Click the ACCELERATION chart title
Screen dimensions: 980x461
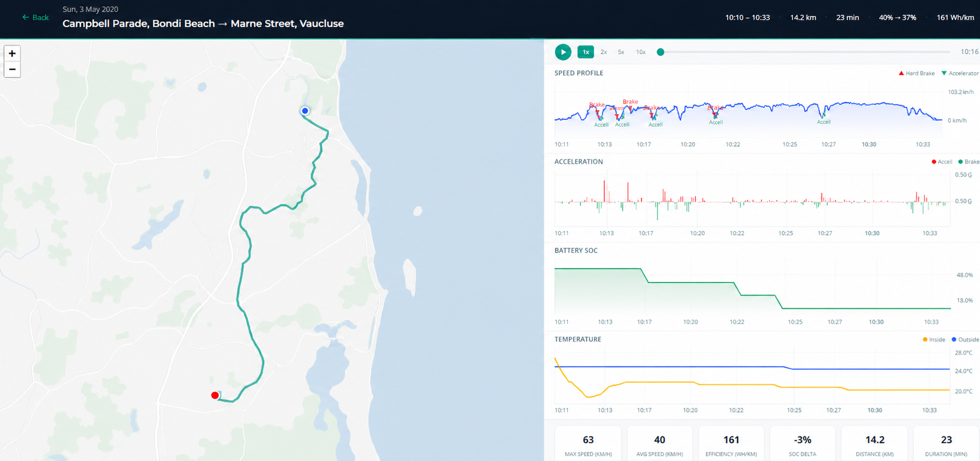pyautogui.click(x=579, y=161)
